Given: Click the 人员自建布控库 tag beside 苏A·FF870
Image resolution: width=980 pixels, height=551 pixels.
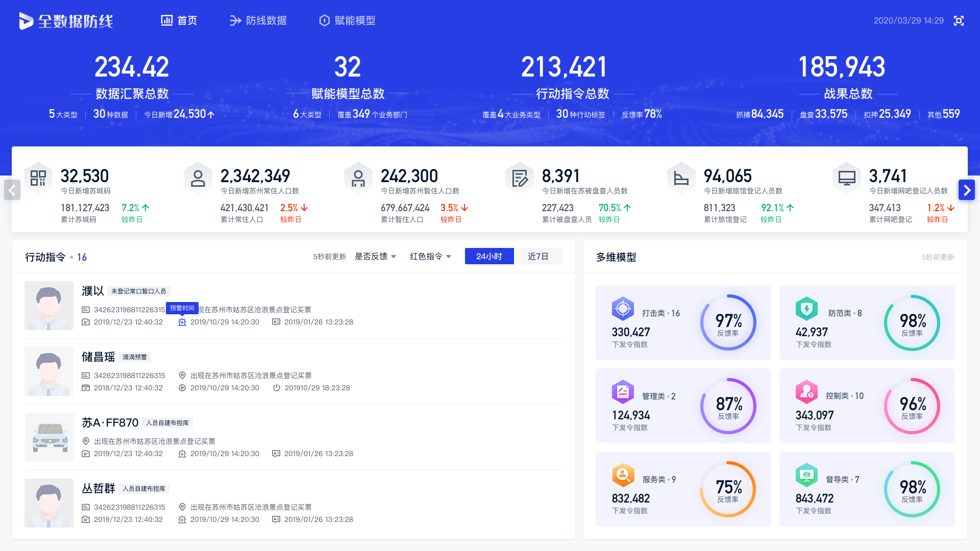Looking at the screenshot, I should point(167,423).
